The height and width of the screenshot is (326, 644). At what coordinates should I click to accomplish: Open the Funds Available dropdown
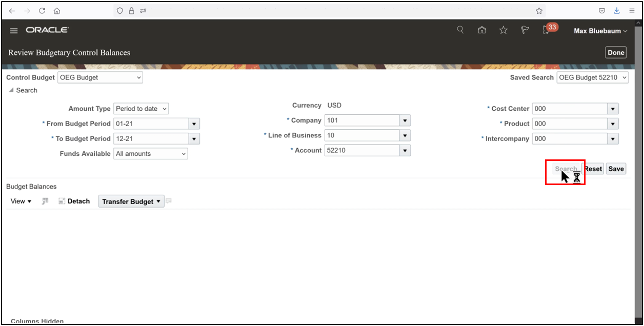183,153
